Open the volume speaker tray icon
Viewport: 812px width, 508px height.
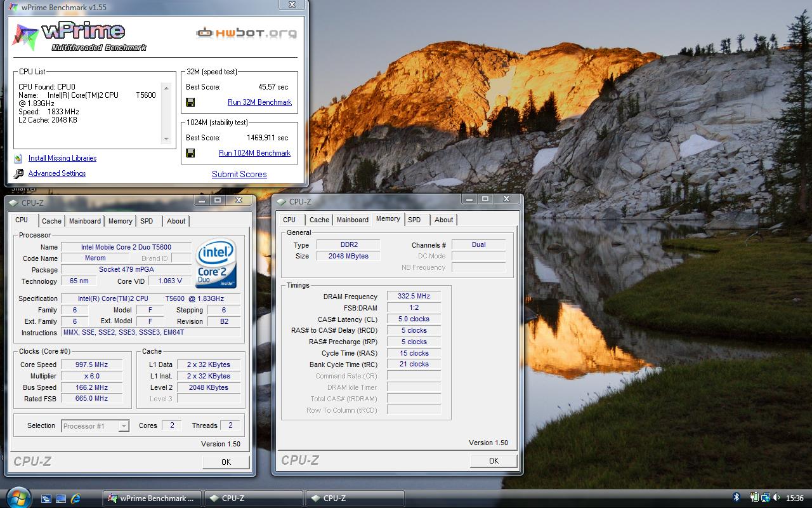777,498
